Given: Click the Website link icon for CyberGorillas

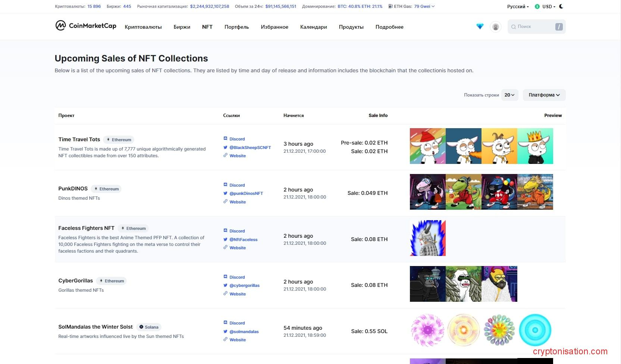Looking at the screenshot, I should click(225, 294).
